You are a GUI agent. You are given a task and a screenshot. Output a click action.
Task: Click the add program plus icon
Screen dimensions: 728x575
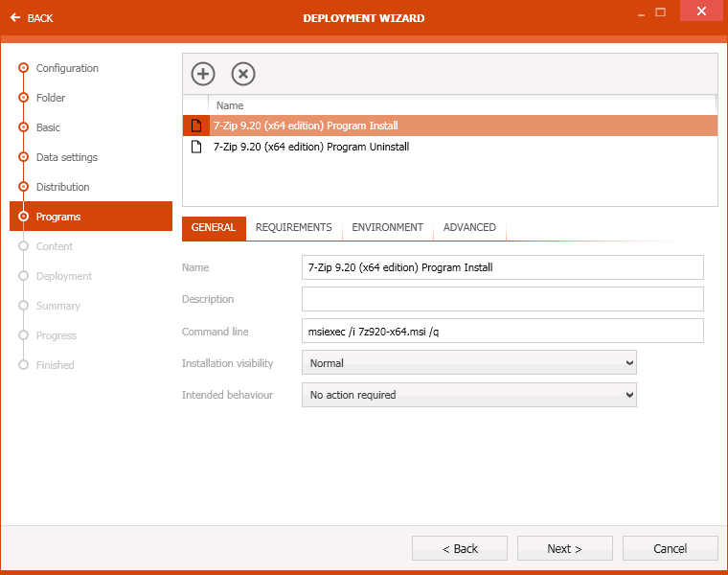tap(203, 74)
